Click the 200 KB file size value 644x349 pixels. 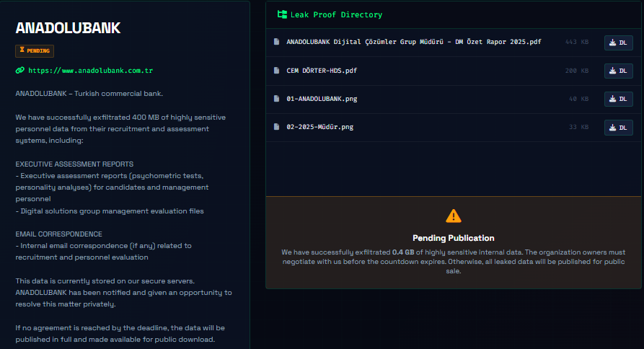(577, 71)
